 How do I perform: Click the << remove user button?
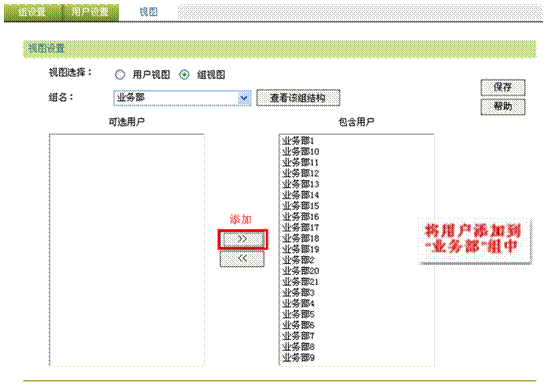pyautogui.click(x=242, y=259)
